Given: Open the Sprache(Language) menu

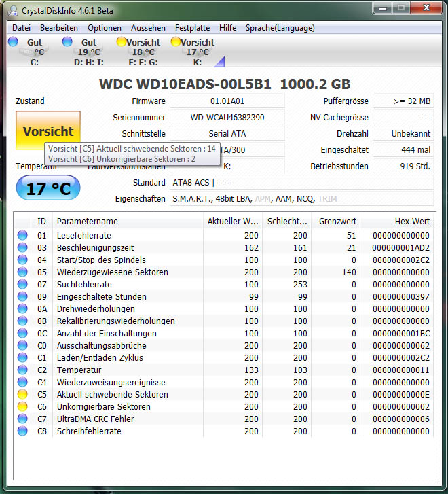Looking at the screenshot, I should point(280,28).
